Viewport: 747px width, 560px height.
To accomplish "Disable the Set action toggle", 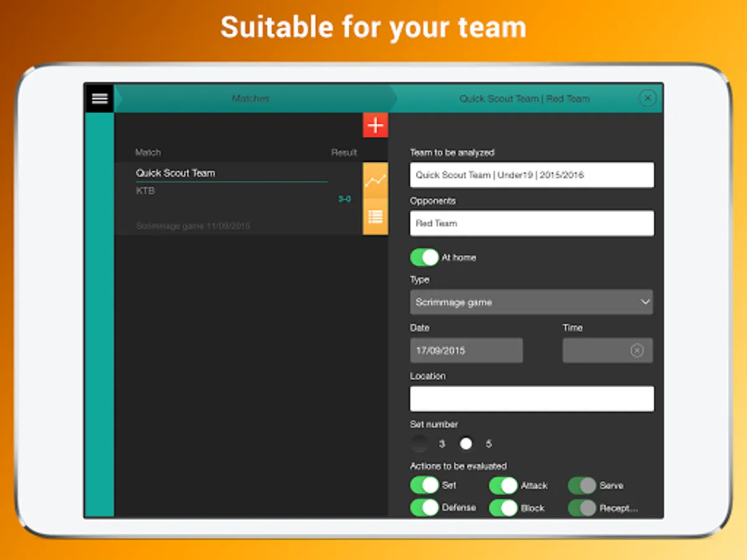I will click(425, 485).
